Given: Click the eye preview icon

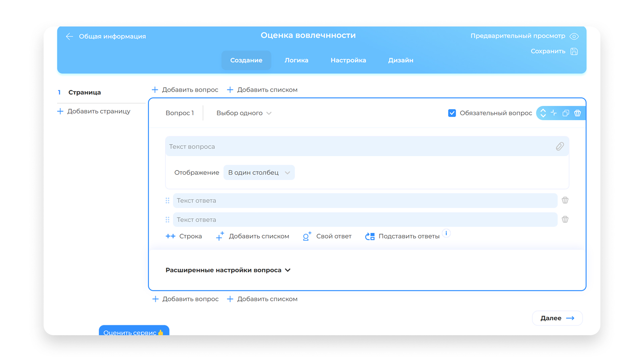Looking at the screenshot, I should 574,36.
